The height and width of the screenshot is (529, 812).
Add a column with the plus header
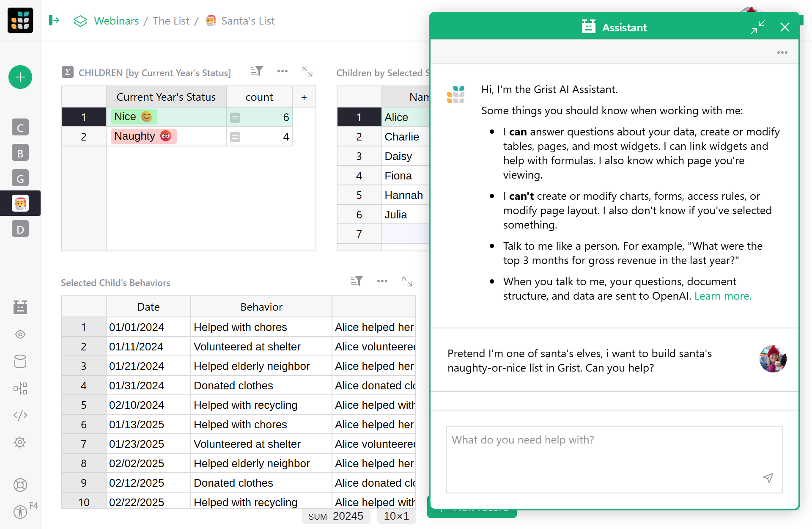click(304, 97)
